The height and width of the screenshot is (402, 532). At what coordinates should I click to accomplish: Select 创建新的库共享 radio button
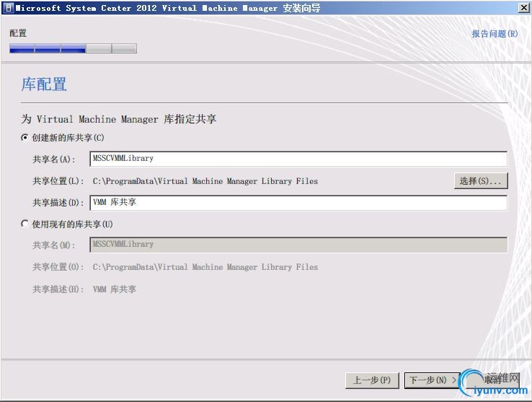[x=25, y=138]
